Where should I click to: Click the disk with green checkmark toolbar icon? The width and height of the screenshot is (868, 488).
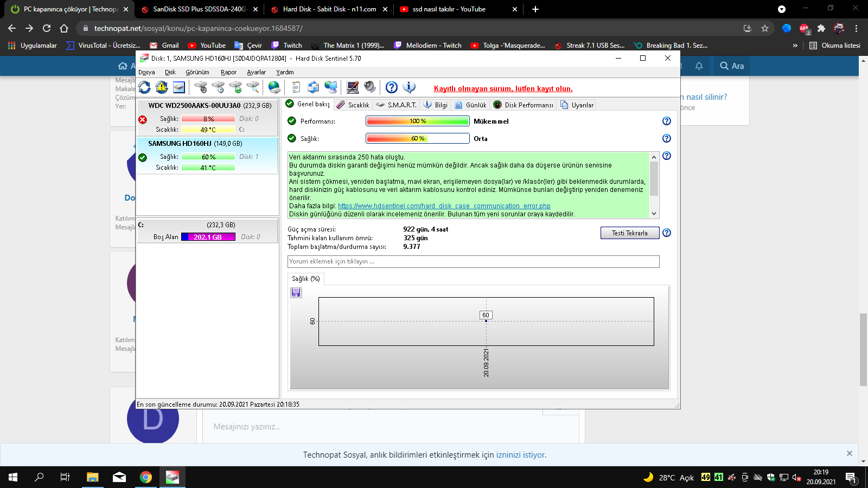(235, 87)
